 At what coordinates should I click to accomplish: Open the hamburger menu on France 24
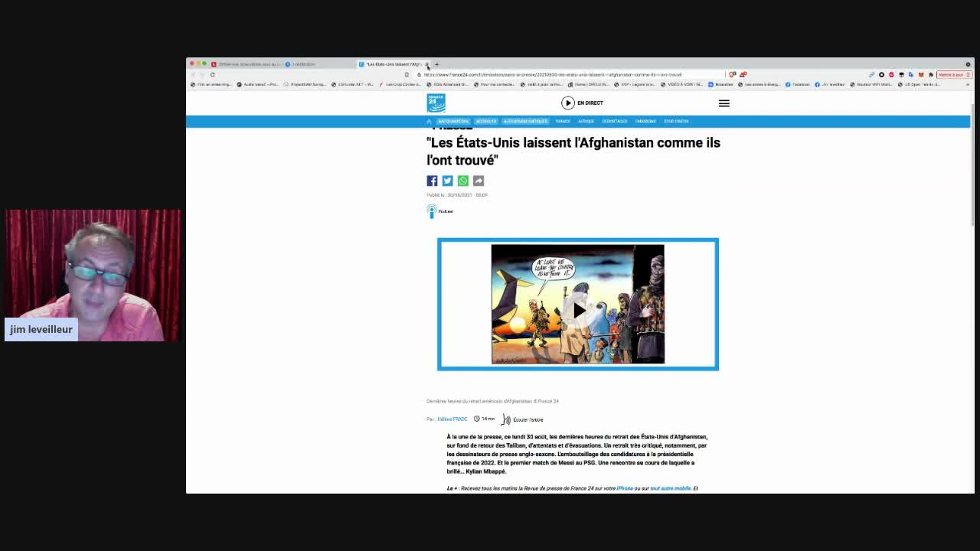[x=724, y=103]
